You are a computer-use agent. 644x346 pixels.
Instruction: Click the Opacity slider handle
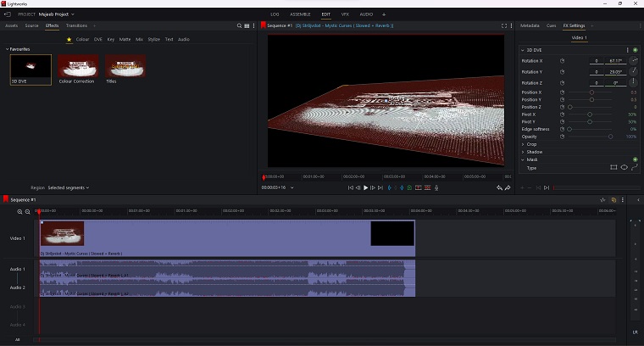coord(610,137)
